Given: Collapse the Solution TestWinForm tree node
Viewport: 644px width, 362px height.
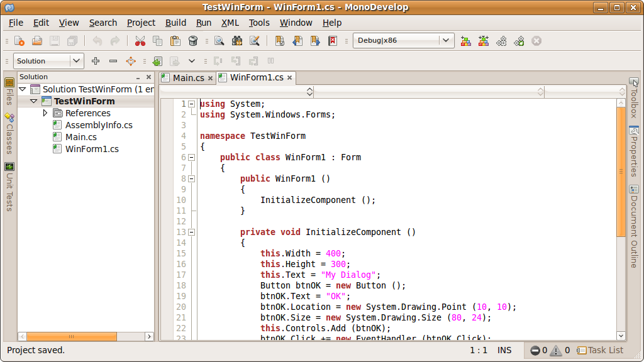Looking at the screenshot, I should [x=23, y=89].
